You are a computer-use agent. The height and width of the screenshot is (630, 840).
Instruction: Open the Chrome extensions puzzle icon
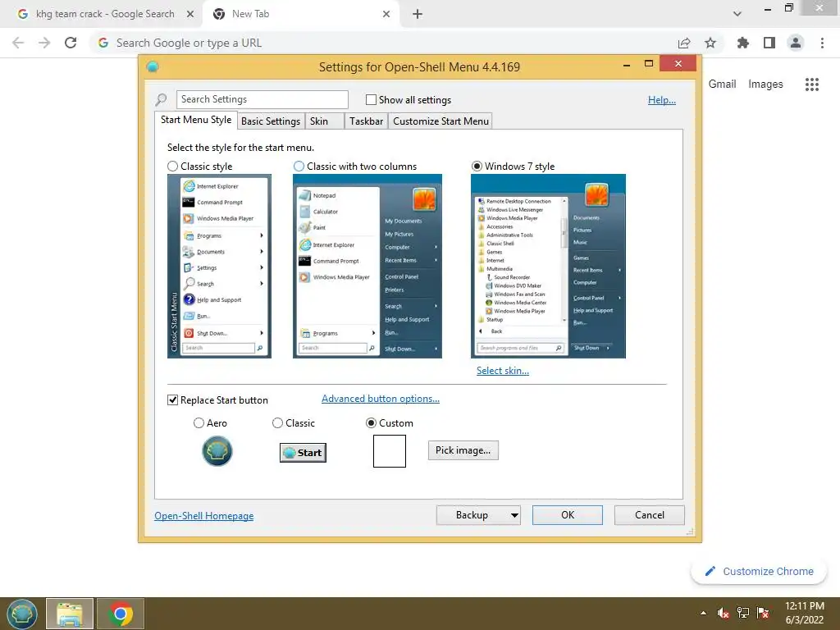pyautogui.click(x=743, y=43)
